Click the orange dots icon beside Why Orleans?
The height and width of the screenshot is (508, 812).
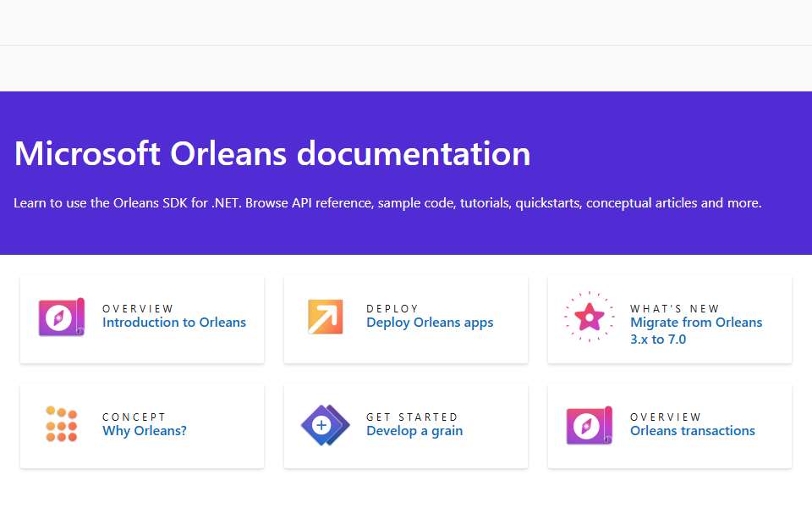61,424
